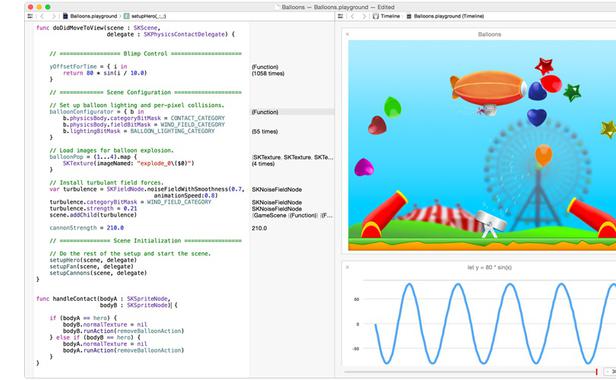The height and width of the screenshot is (380, 616).
Task: Click the 'let y = 80 * sin(x)' graph title
Action: 490,267
